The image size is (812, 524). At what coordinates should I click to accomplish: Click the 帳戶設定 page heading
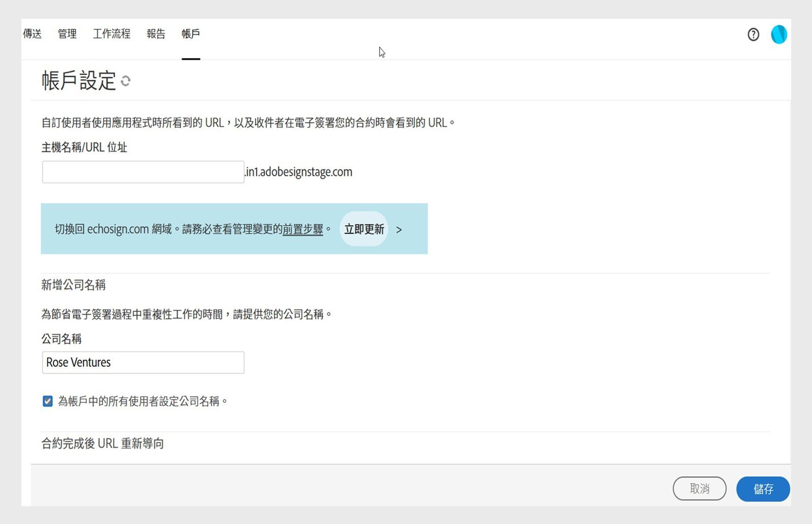click(79, 81)
